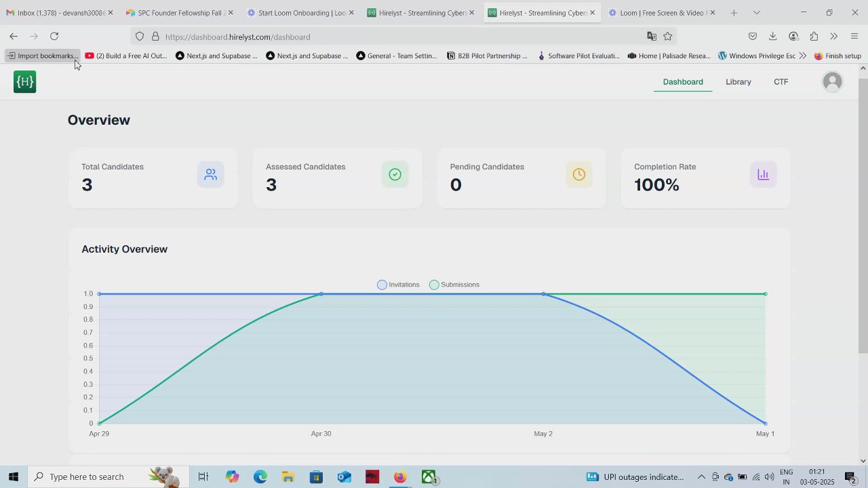868x488 pixels.
Task: Open the Home | Palisade Research bookmark
Action: tap(669, 56)
